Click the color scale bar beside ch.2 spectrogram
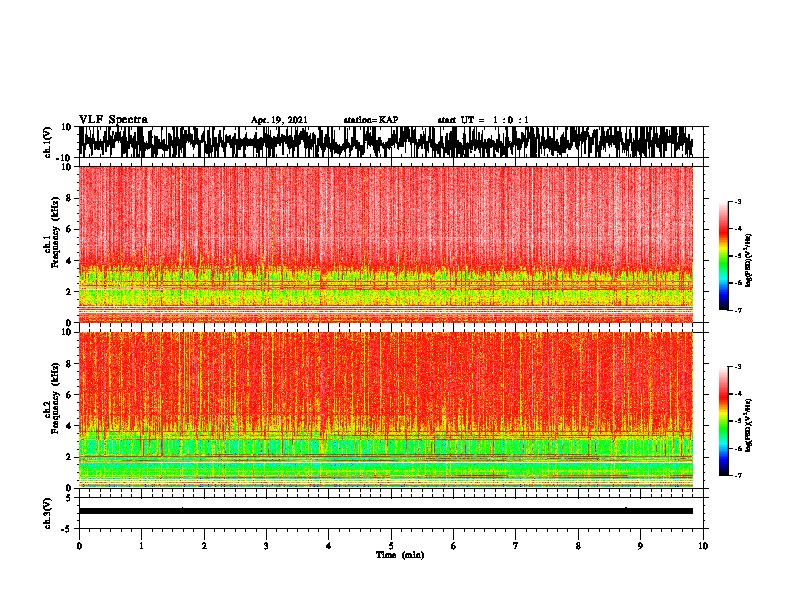Viewport: 792px width, 612px height. point(723,421)
